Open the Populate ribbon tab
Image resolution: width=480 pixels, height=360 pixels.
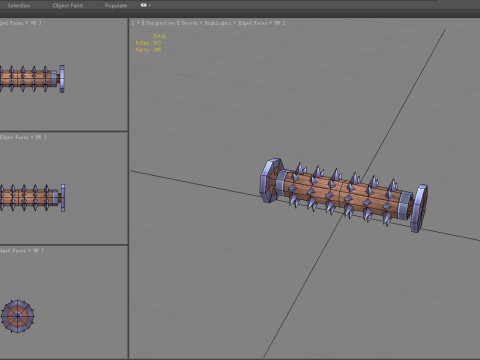point(116,5)
